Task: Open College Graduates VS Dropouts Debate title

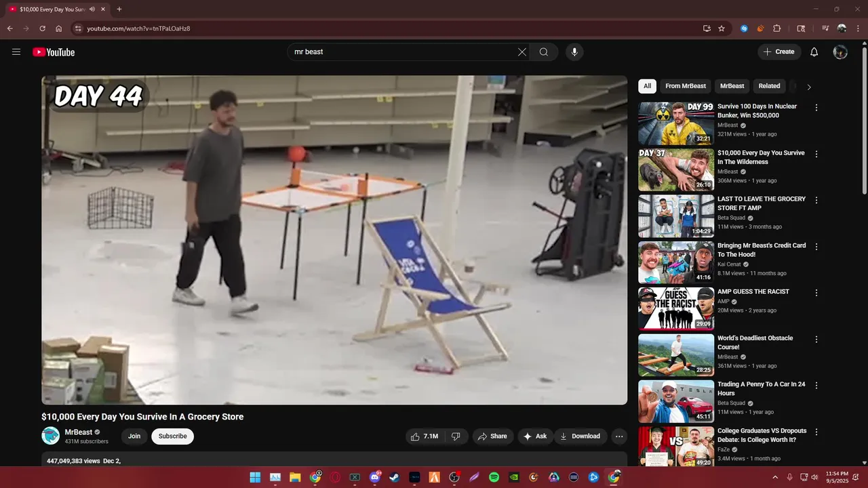Action: [x=762, y=435]
